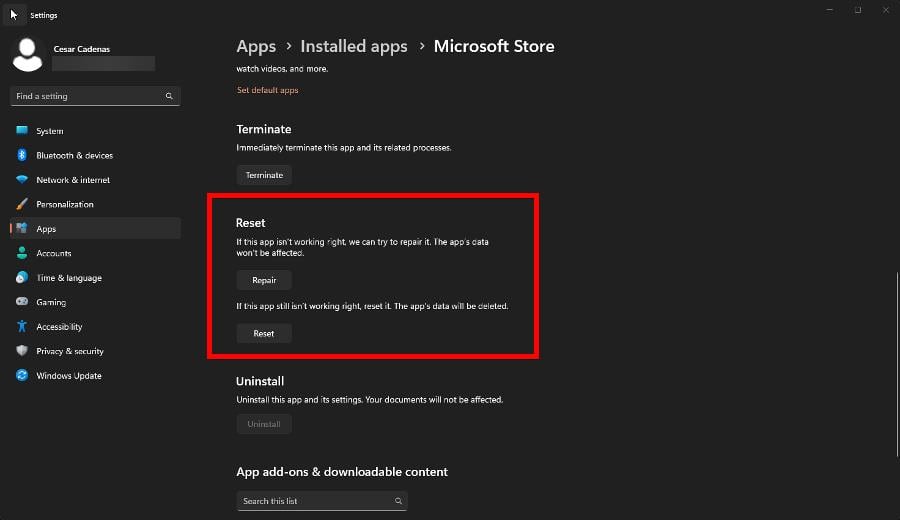Click App add-ons & downloadable content heading
The height and width of the screenshot is (520, 900).
(x=342, y=472)
